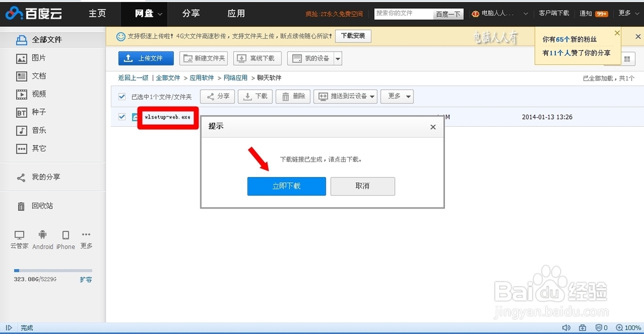The height and width of the screenshot is (334, 644).
Task: Open the 主页 tab
Action: point(97,14)
